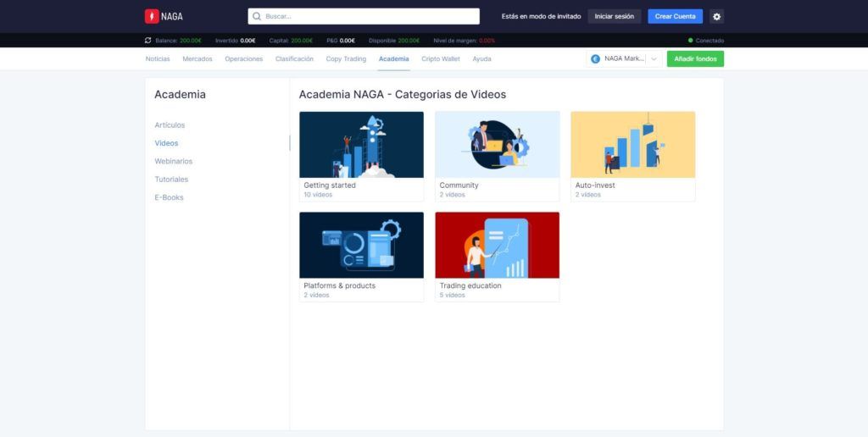Click the NAGA logo

pos(164,17)
